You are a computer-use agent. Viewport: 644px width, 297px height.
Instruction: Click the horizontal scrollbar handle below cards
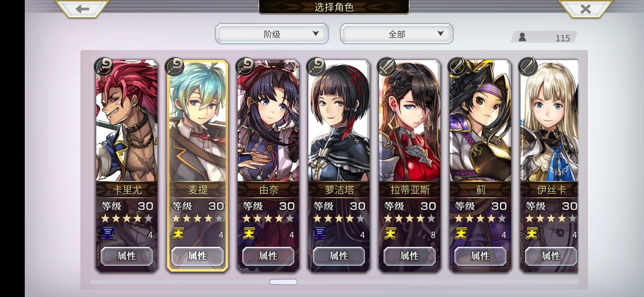click(x=283, y=282)
